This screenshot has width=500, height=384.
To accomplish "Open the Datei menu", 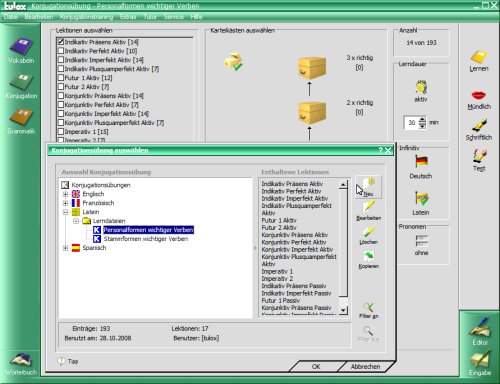I will click(x=10, y=17).
